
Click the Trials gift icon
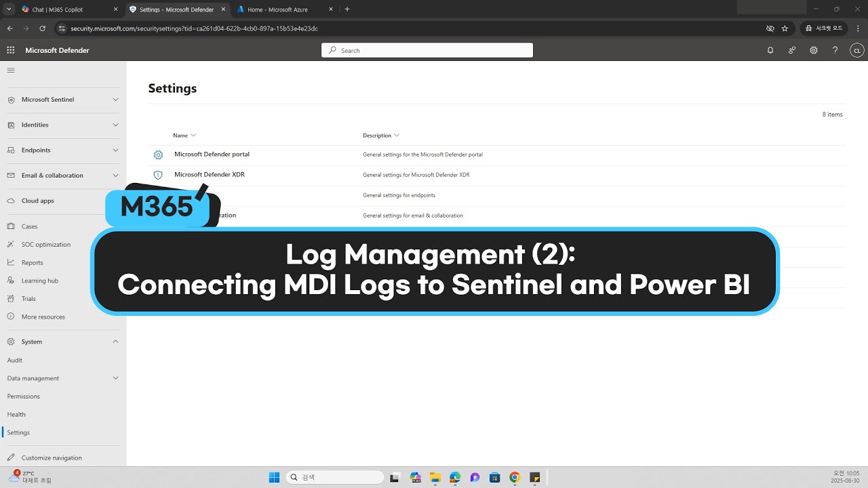tap(11, 299)
